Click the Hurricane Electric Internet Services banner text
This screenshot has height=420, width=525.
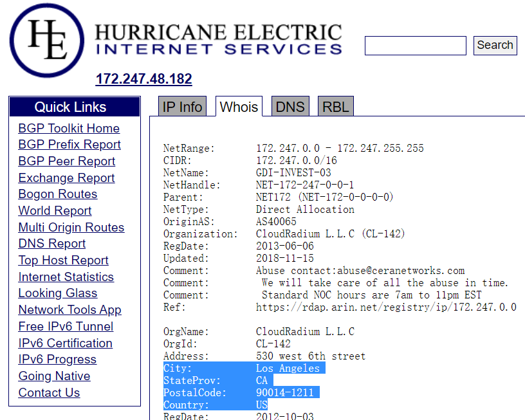click(x=219, y=39)
